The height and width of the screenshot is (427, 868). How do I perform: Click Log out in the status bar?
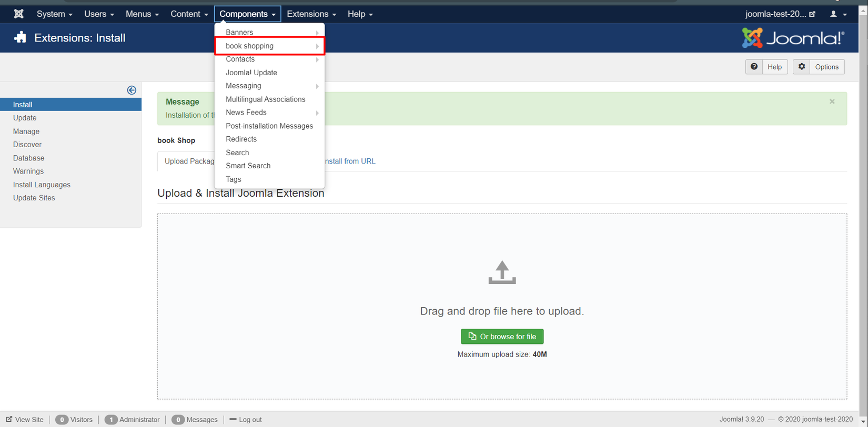click(x=246, y=420)
